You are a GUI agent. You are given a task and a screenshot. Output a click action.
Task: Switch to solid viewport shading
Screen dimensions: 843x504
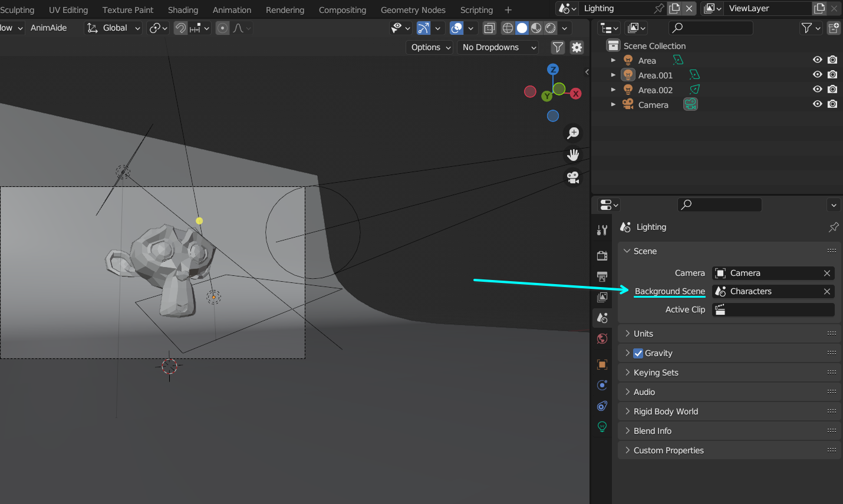[522, 28]
